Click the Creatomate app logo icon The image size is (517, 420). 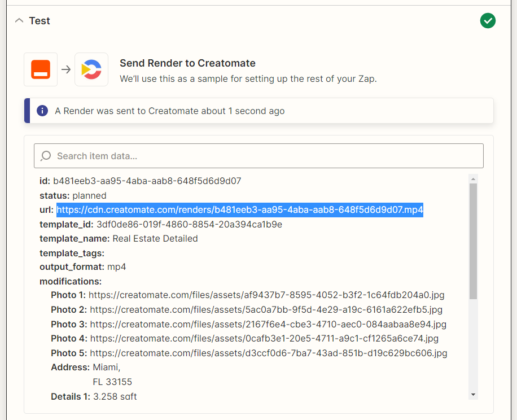(91, 69)
